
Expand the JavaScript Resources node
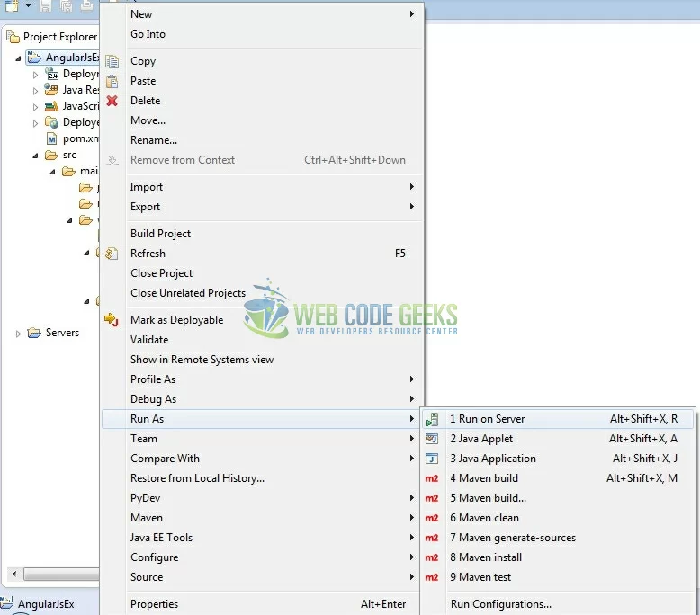click(x=35, y=107)
